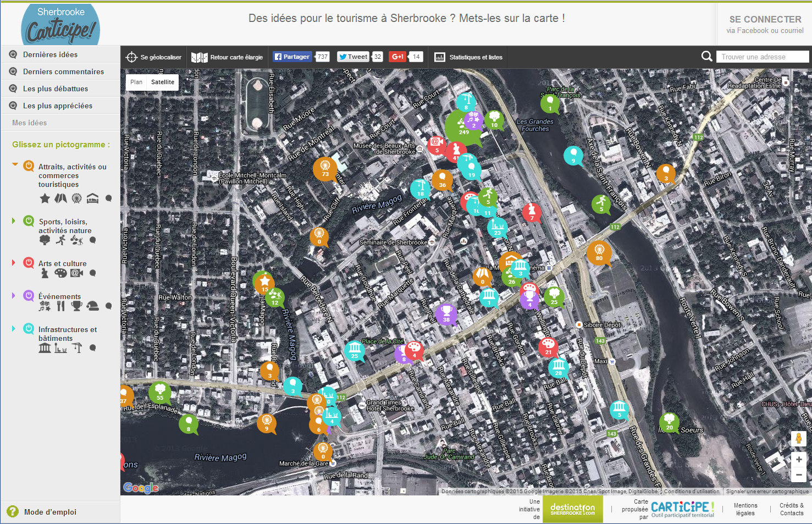Screen dimensions: 812x524
Task: Pick the hotel lodging pictogram
Action: [92, 198]
